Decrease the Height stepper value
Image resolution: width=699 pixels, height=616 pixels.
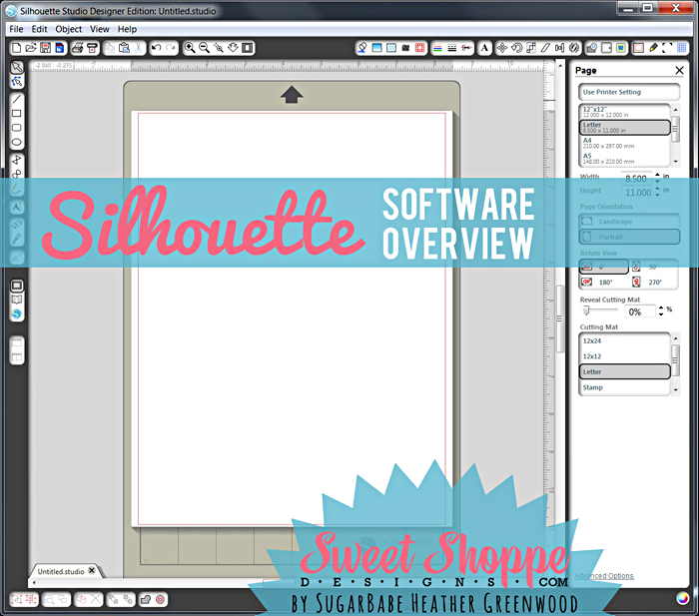[657, 196]
